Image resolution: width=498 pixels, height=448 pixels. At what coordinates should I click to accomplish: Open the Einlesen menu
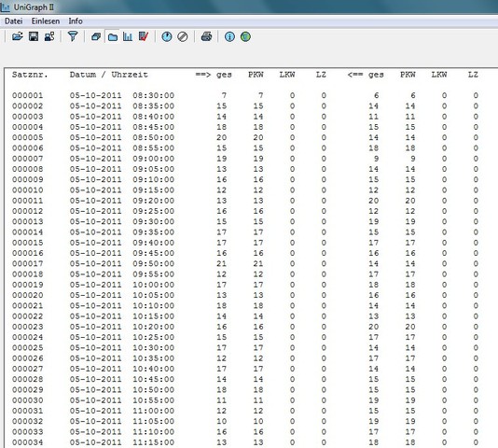pyautogui.click(x=46, y=21)
